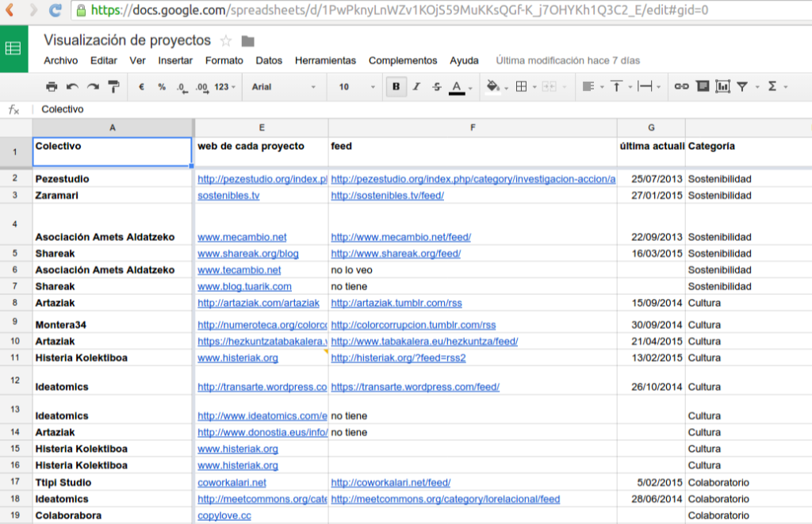The height and width of the screenshot is (524, 812).
Task: Open the Ayuda menu
Action: (x=464, y=60)
